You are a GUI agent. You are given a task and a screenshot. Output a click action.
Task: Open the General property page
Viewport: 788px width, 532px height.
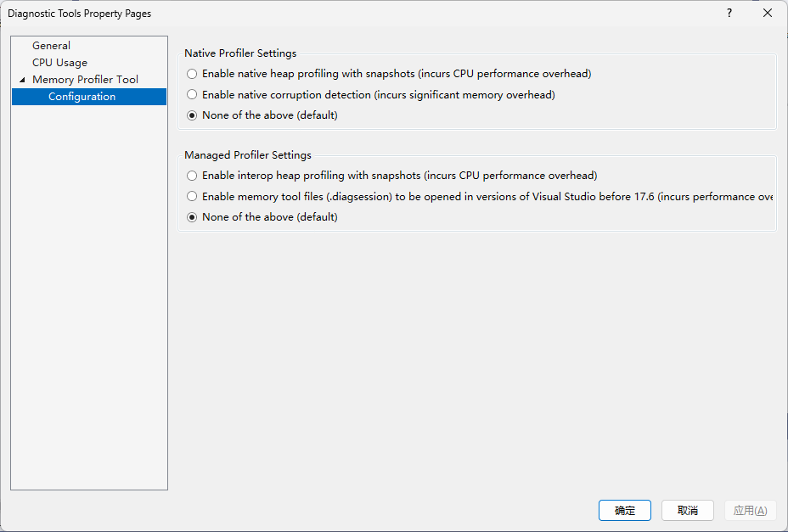[51, 46]
